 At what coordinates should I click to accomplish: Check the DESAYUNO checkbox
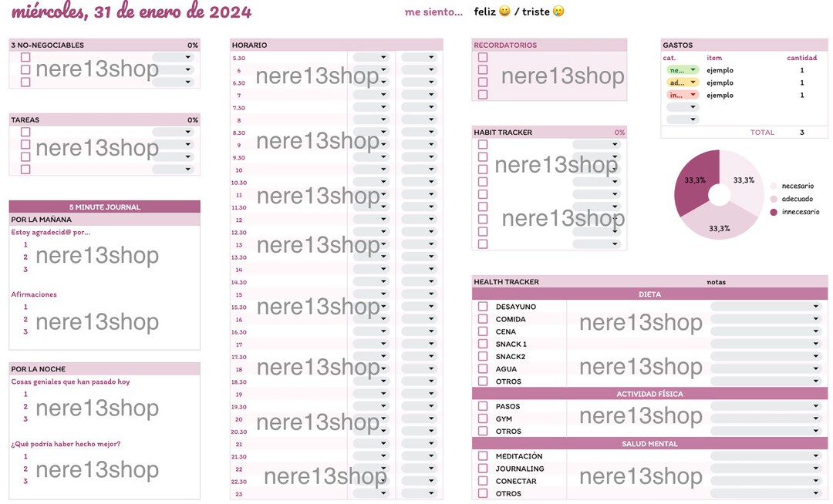coord(483,307)
